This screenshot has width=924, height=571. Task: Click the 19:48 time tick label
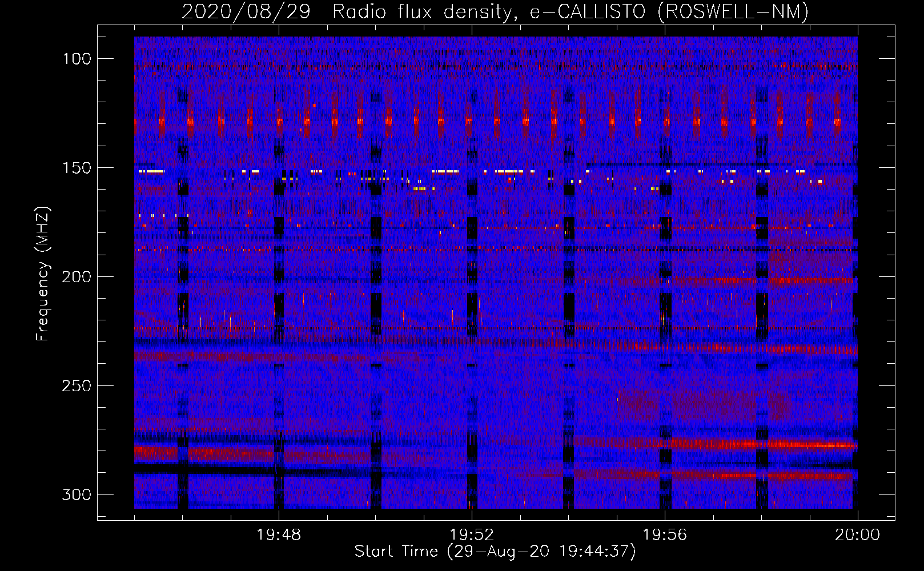[x=279, y=535]
